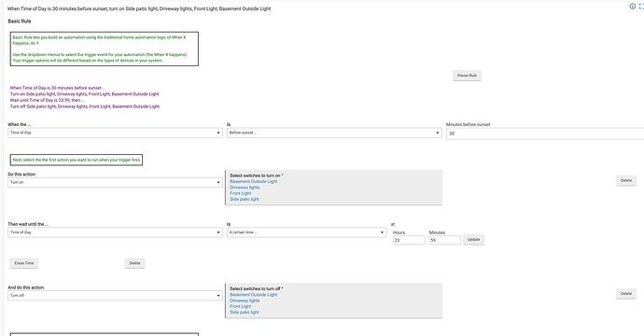This screenshot has width=644, height=336.
Task: Expand the 'And do this action' Turn off dropdown
Action: [x=115, y=295]
